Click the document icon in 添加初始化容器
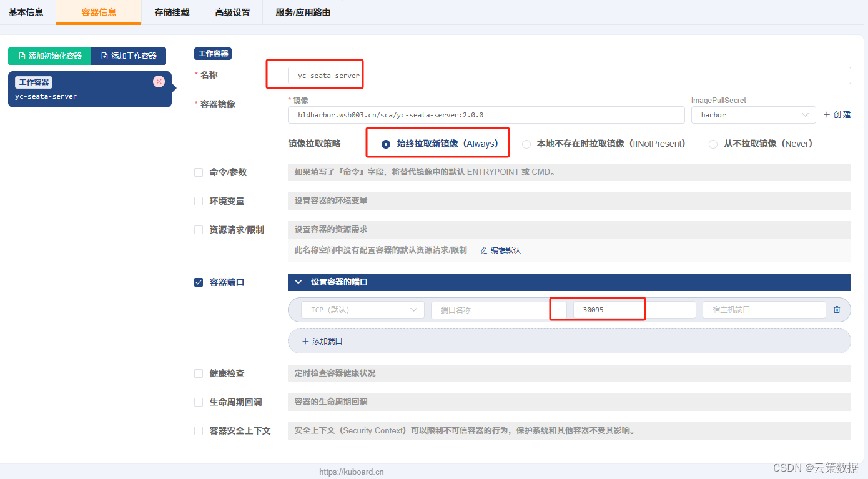 pyautogui.click(x=22, y=56)
